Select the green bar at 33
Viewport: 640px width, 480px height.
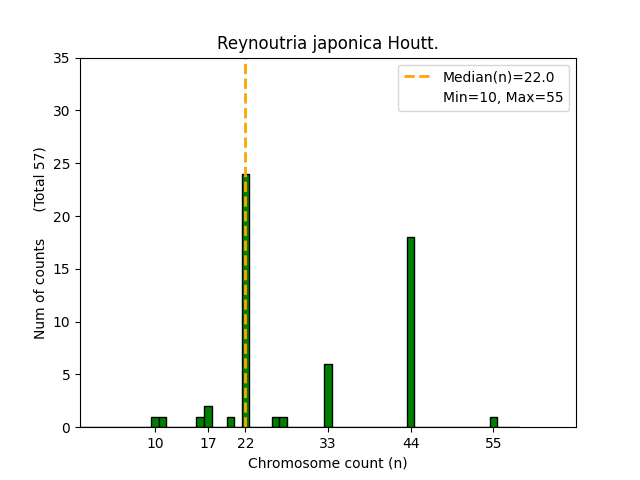tap(328, 396)
